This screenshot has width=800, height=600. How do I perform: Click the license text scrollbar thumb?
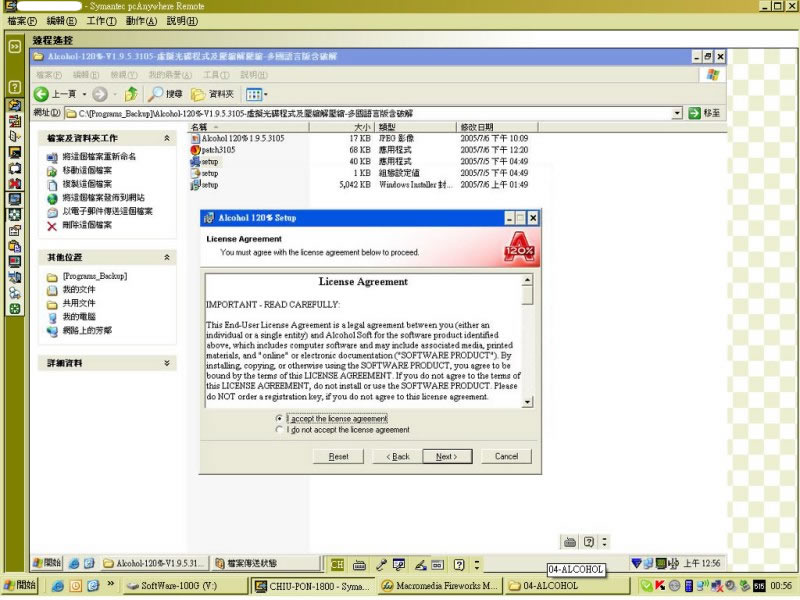(527, 295)
